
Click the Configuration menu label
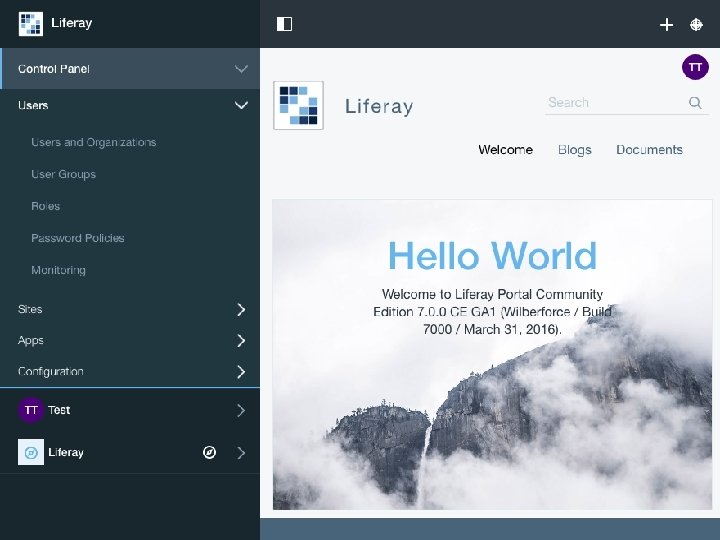click(51, 371)
